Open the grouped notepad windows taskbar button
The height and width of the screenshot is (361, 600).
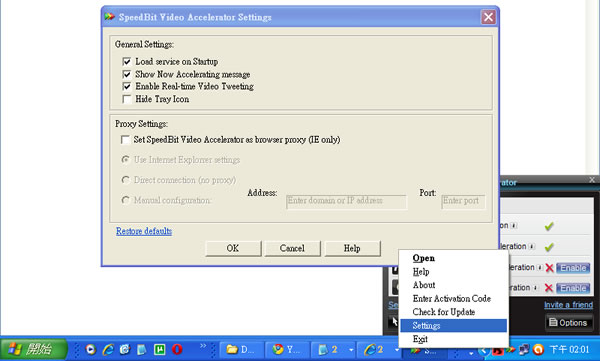point(333,350)
